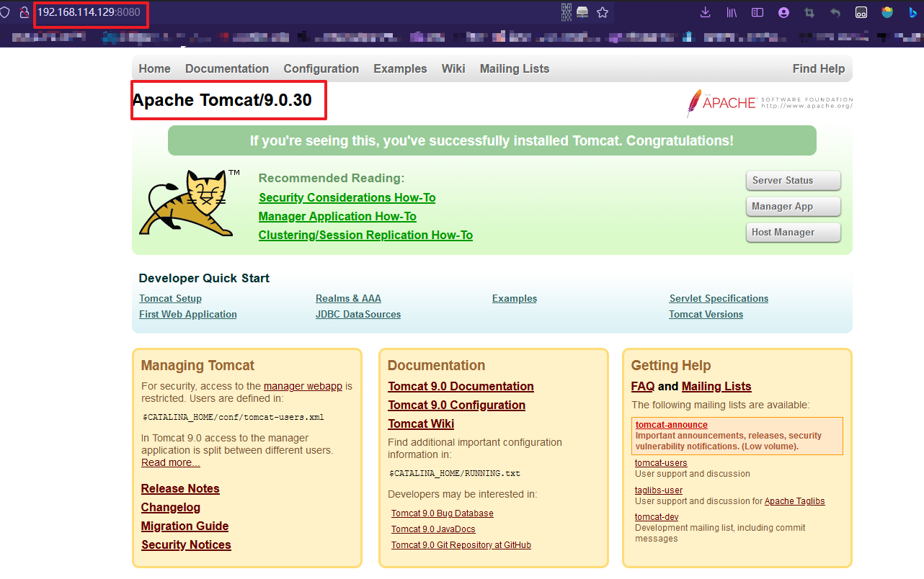Open the Apache Taglibs link
924x579 pixels.
[795, 501]
